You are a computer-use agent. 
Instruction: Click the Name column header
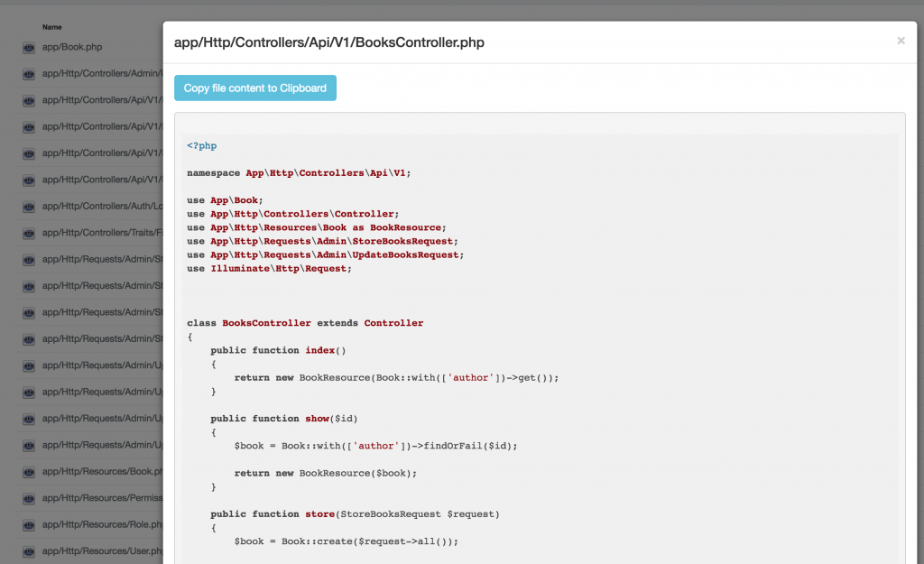coord(52,27)
